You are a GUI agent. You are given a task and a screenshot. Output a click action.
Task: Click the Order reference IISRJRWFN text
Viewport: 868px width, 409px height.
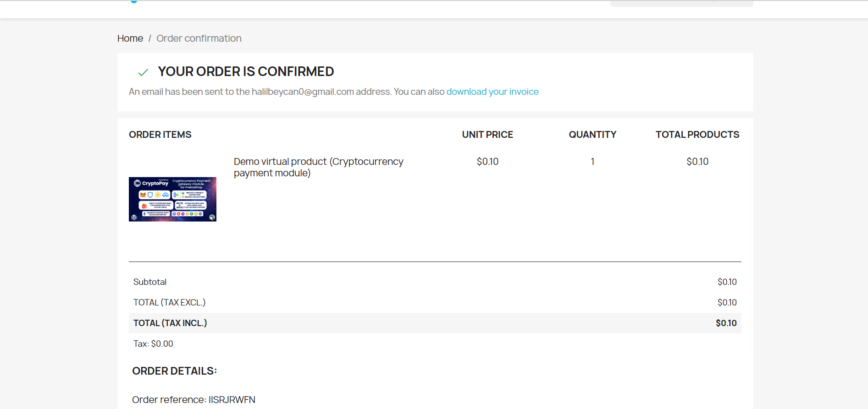point(194,400)
